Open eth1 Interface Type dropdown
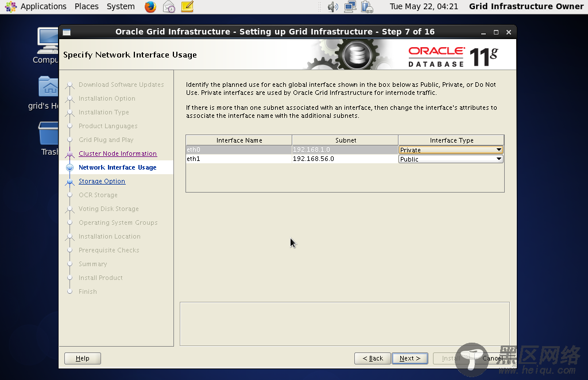588x380 pixels. point(451,159)
